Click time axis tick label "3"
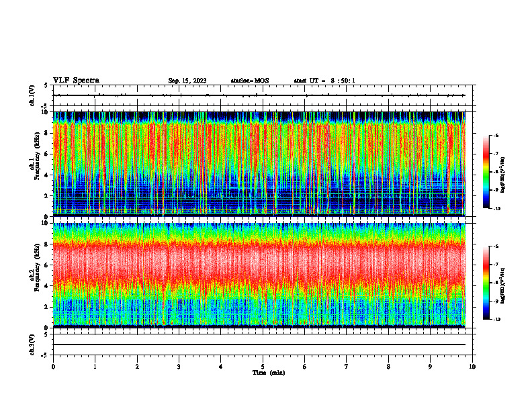The width and height of the screenshot is (532, 411). 179,367
